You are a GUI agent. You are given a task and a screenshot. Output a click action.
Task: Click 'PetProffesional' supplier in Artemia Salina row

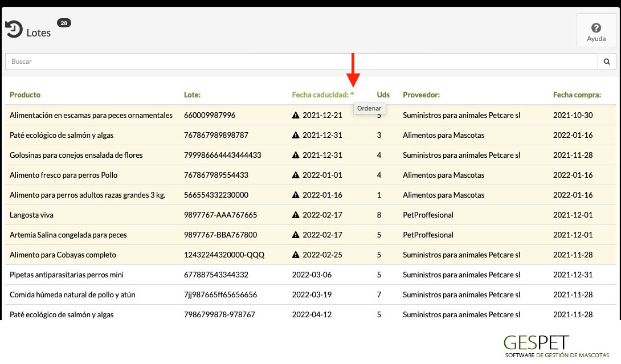pos(428,235)
